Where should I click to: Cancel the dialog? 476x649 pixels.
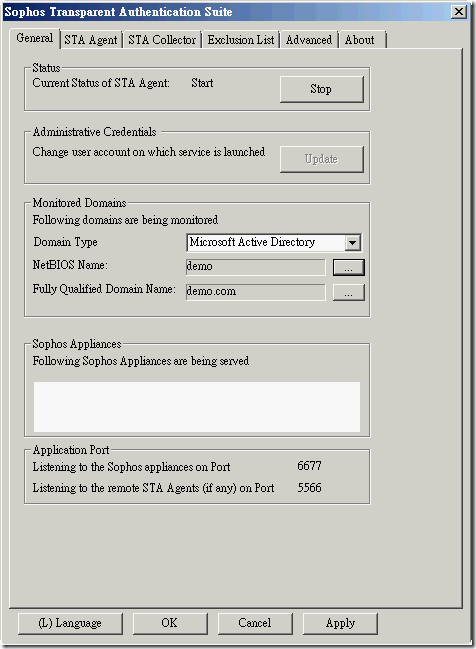[x=255, y=623]
